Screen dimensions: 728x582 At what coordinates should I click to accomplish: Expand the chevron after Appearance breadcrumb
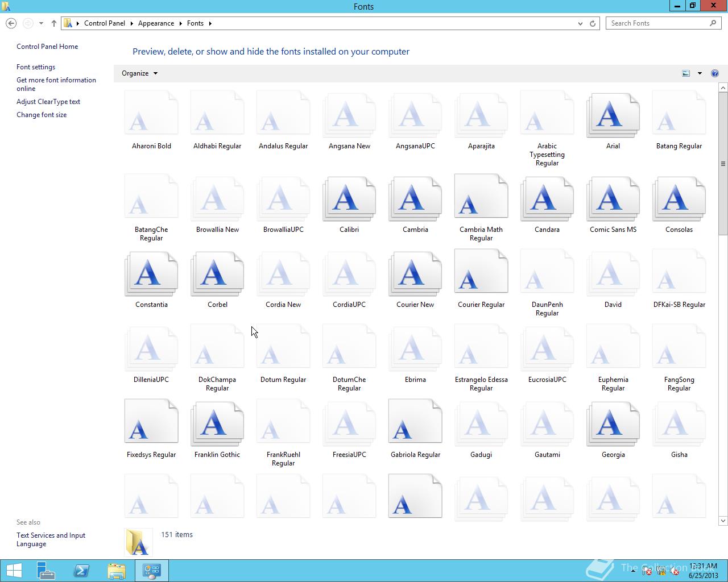coord(181,23)
